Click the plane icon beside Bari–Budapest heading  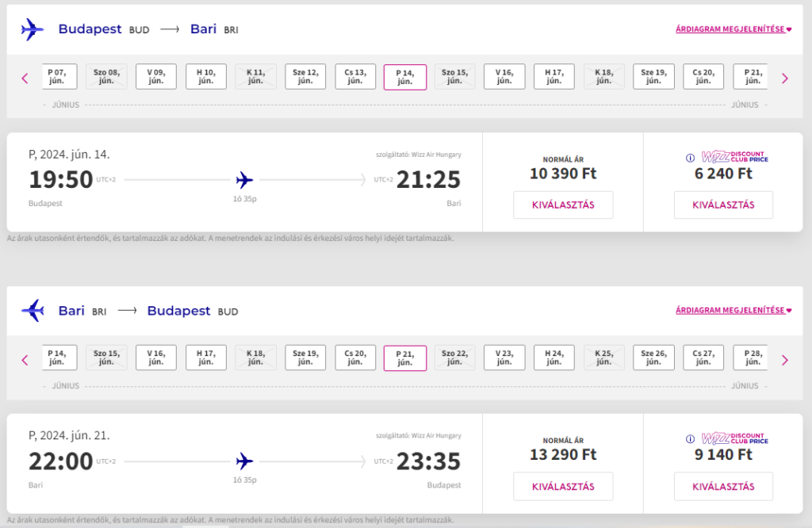pyautogui.click(x=32, y=311)
